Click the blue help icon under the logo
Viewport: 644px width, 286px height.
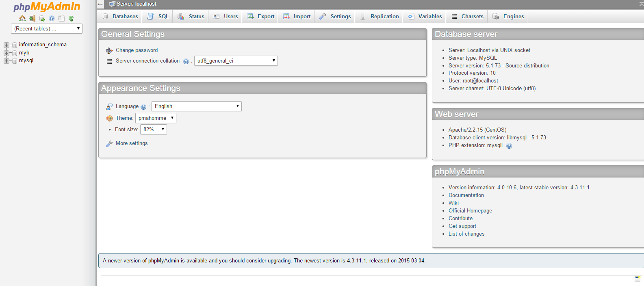52,18
